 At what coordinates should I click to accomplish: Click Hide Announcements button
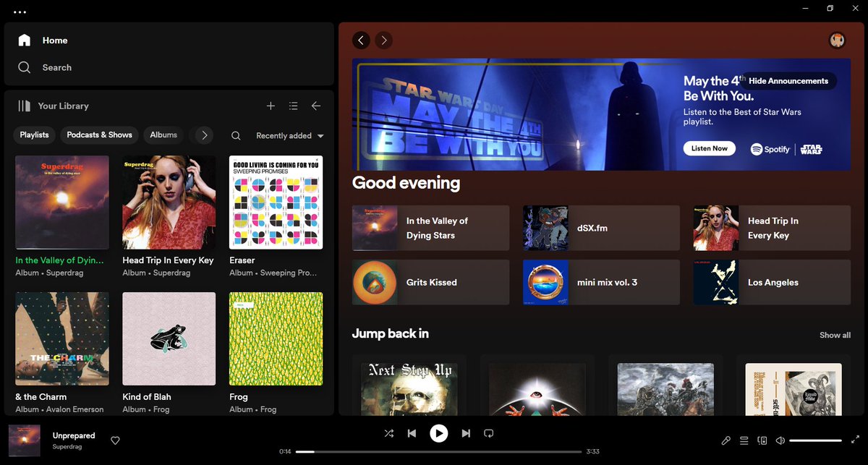point(788,81)
